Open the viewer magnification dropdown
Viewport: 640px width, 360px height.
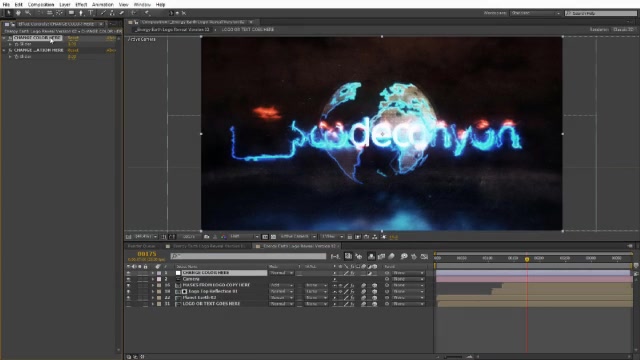146,237
